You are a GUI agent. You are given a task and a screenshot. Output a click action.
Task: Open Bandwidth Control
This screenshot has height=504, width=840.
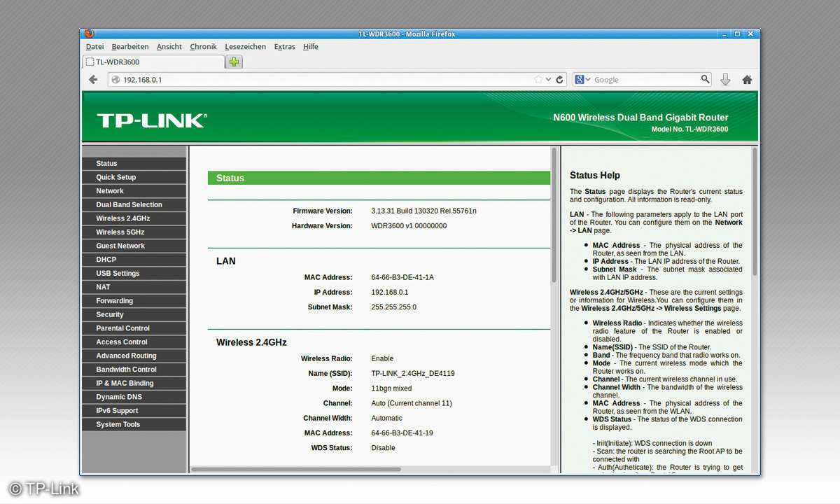[134, 370]
